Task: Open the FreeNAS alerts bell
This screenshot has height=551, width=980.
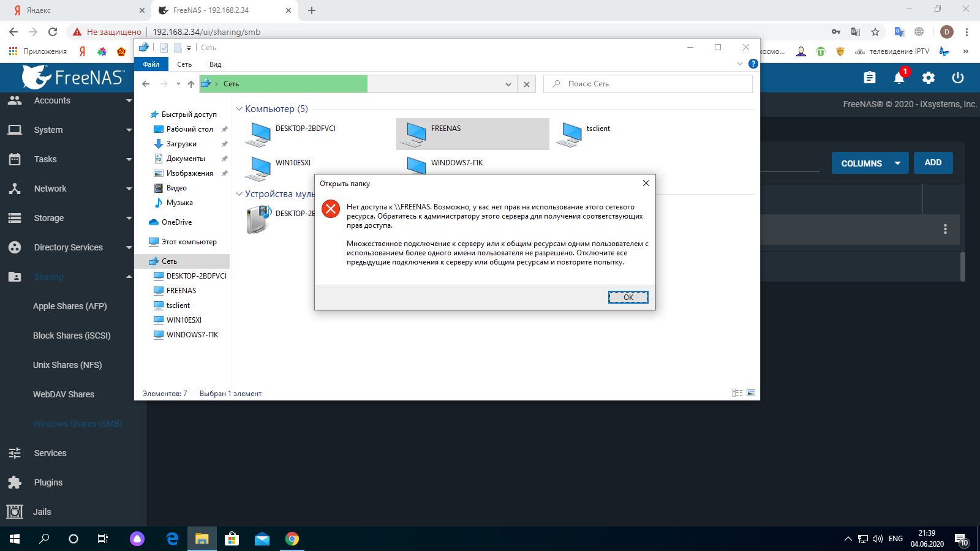Action: [x=899, y=78]
